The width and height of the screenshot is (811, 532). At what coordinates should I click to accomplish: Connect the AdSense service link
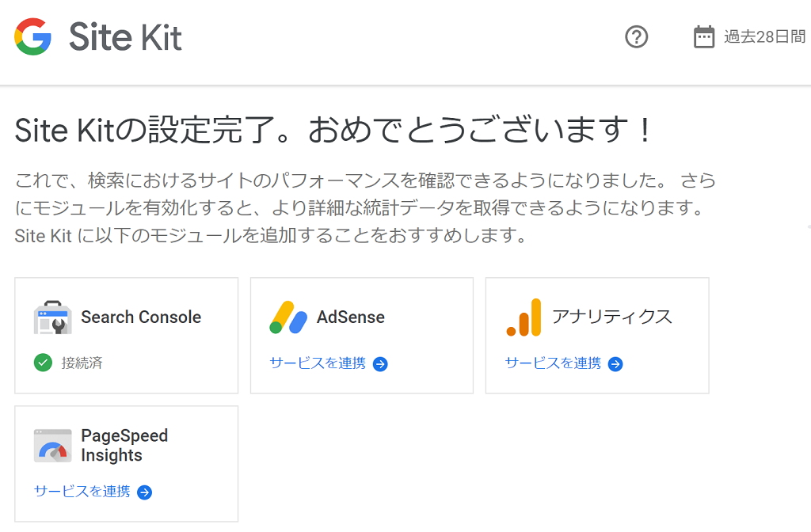click(x=318, y=363)
